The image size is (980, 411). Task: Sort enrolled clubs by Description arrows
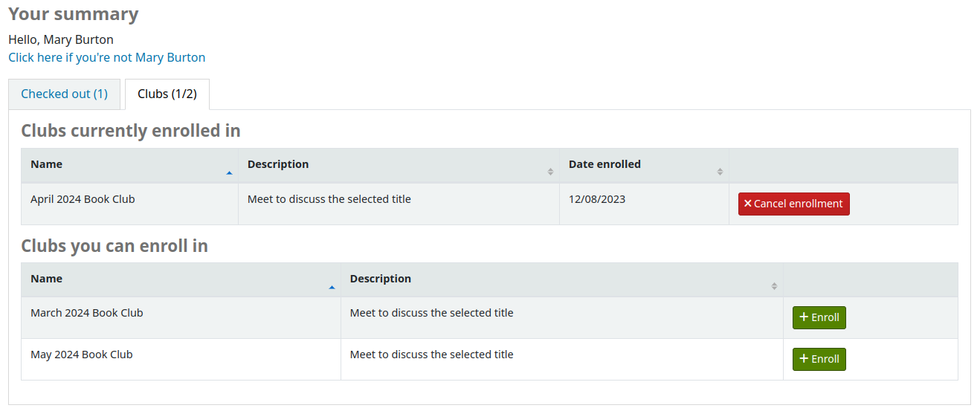tap(550, 172)
